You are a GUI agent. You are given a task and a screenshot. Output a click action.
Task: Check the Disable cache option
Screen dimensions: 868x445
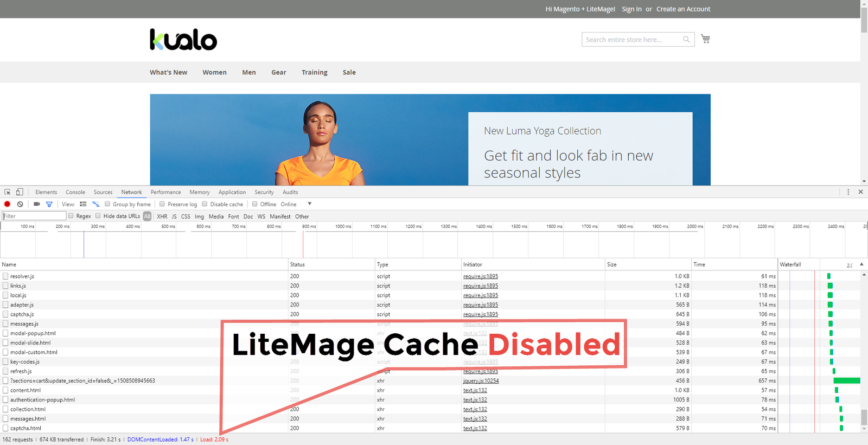click(x=205, y=204)
